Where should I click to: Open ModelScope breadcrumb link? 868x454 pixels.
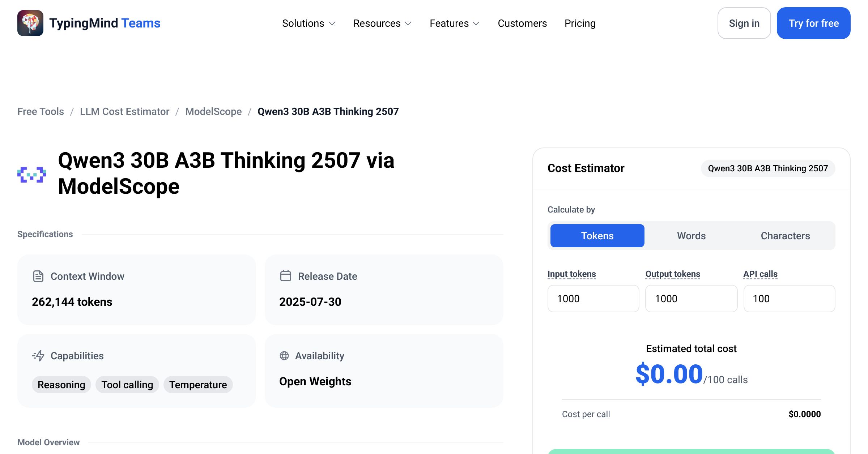213,111
